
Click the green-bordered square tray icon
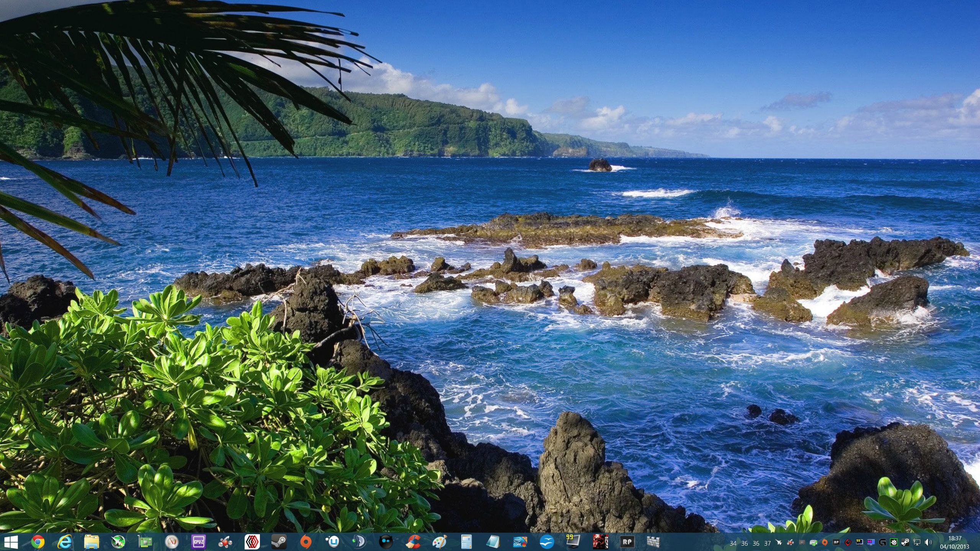894,542
